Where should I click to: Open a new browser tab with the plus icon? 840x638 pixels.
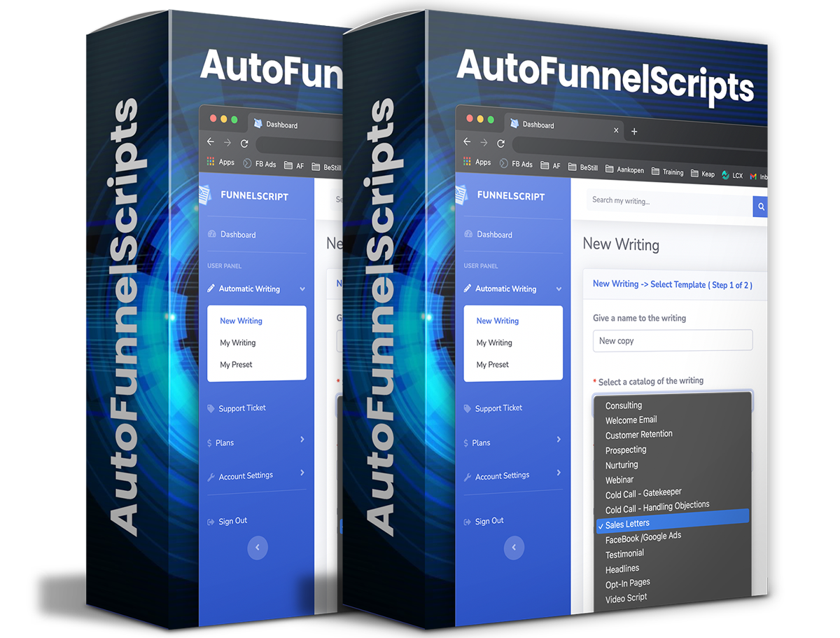pyautogui.click(x=634, y=132)
